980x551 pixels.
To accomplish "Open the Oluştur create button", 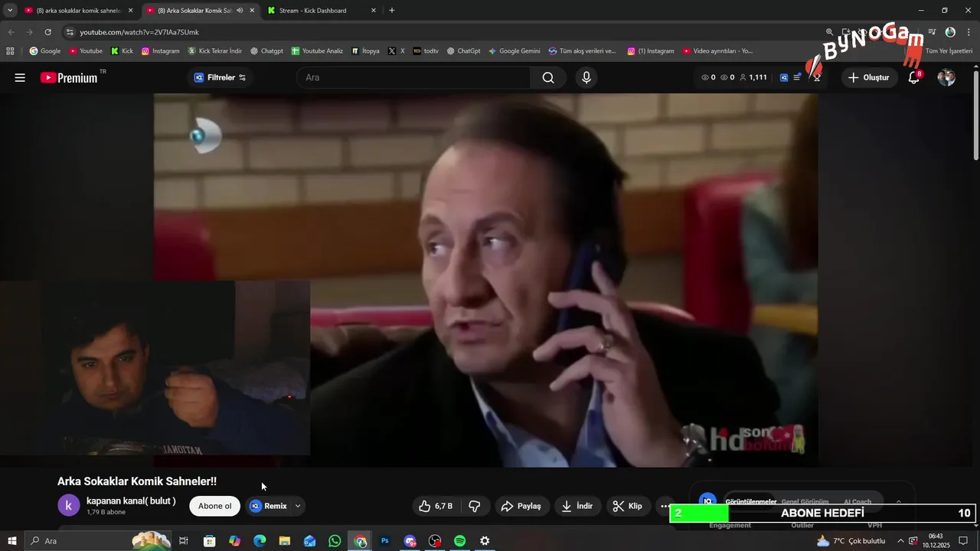I will pyautogui.click(x=870, y=77).
